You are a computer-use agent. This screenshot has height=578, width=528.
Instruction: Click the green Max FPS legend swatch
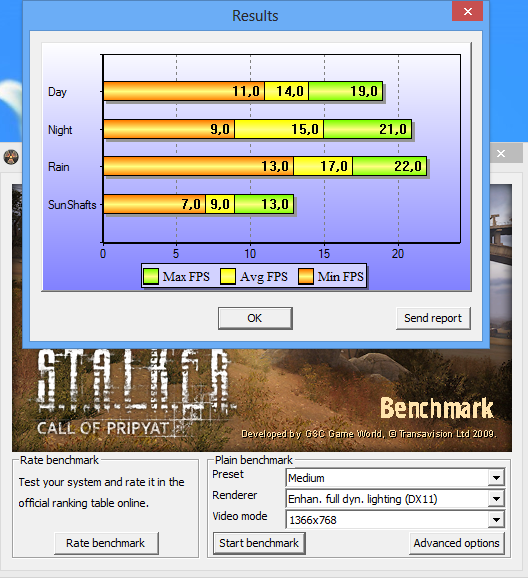(150, 276)
